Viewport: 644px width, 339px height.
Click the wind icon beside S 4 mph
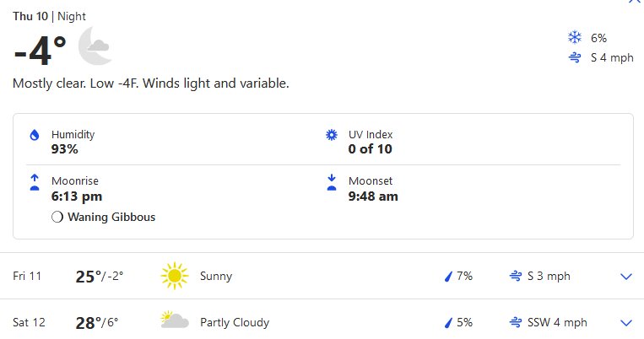pyautogui.click(x=575, y=57)
